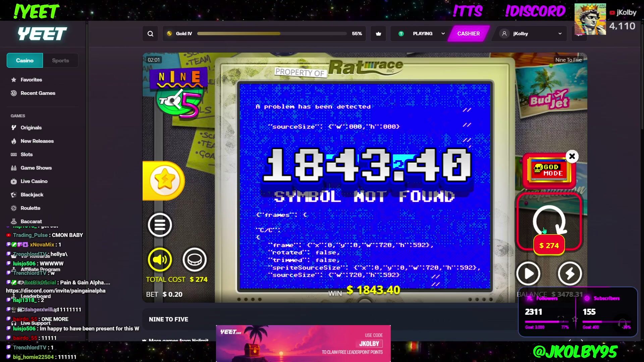The height and width of the screenshot is (362, 644).
Task: Click the 55% rank progress value
Action: (357, 34)
